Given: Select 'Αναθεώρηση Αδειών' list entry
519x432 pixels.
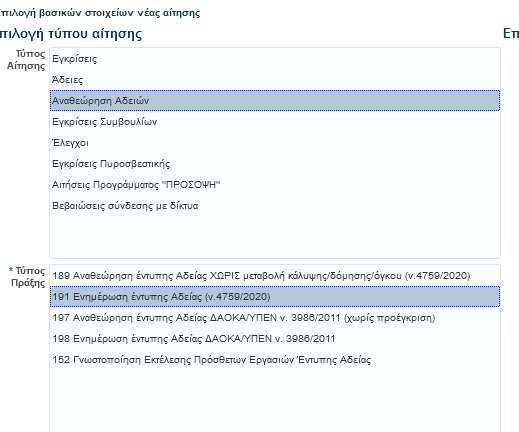Looking at the screenshot, I should pos(275,100).
